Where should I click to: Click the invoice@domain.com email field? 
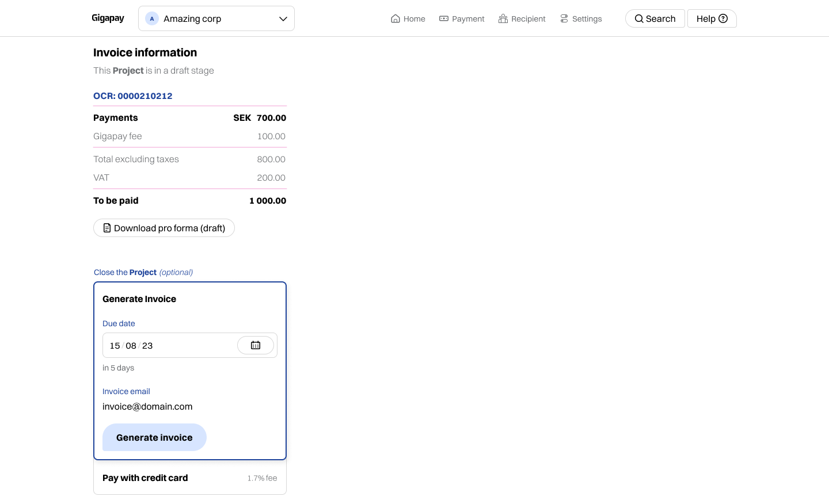coord(147,407)
